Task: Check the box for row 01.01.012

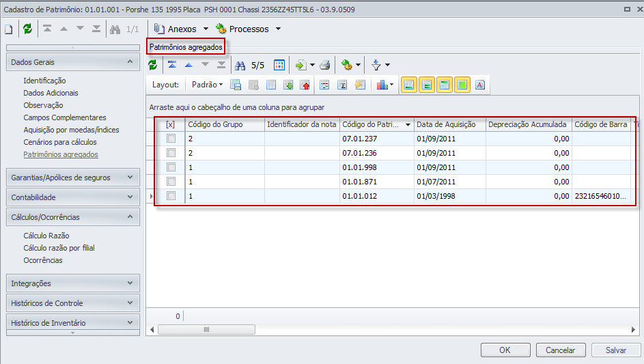Action: point(171,196)
